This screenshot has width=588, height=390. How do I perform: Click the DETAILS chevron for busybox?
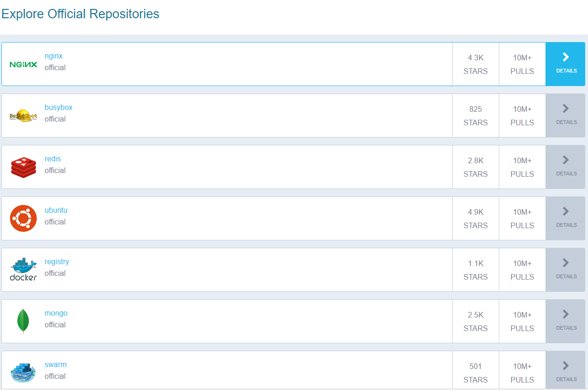click(x=565, y=115)
